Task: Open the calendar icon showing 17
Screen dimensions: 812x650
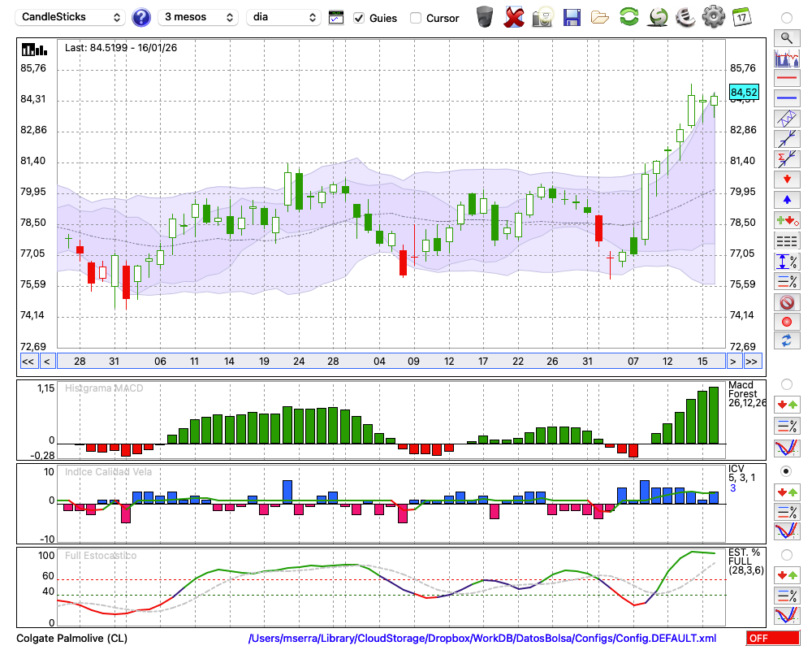Action: 741,16
